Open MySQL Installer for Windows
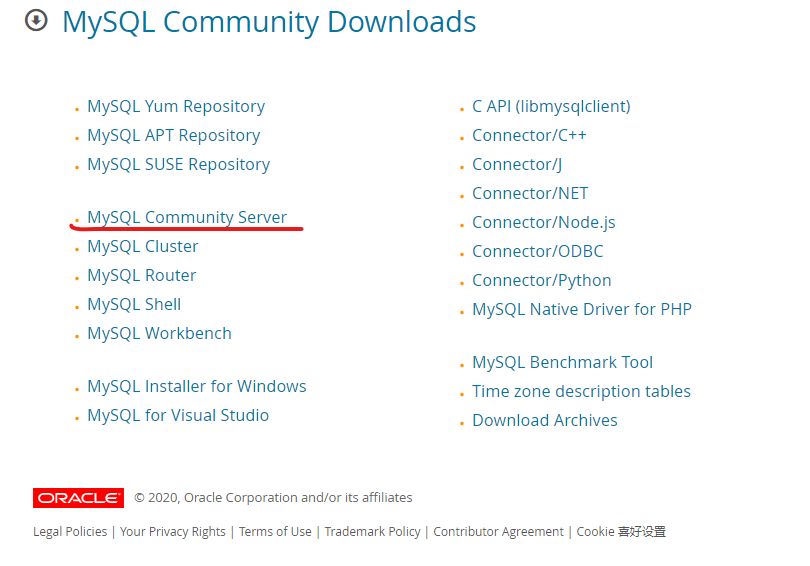810x566 pixels. point(197,386)
